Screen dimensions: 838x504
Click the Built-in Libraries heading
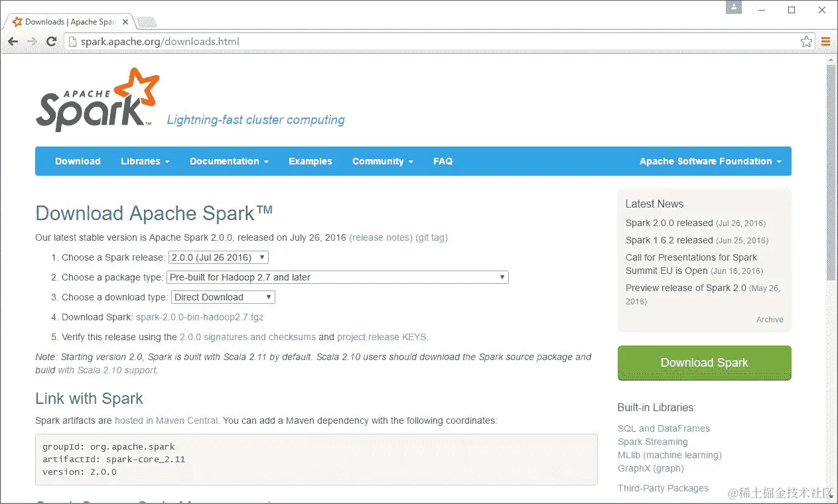(657, 408)
